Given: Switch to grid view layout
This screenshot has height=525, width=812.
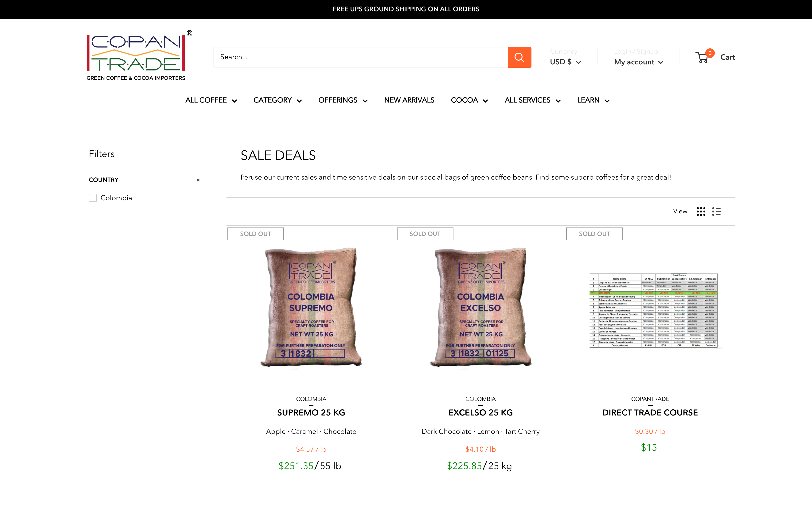Looking at the screenshot, I should click(701, 211).
